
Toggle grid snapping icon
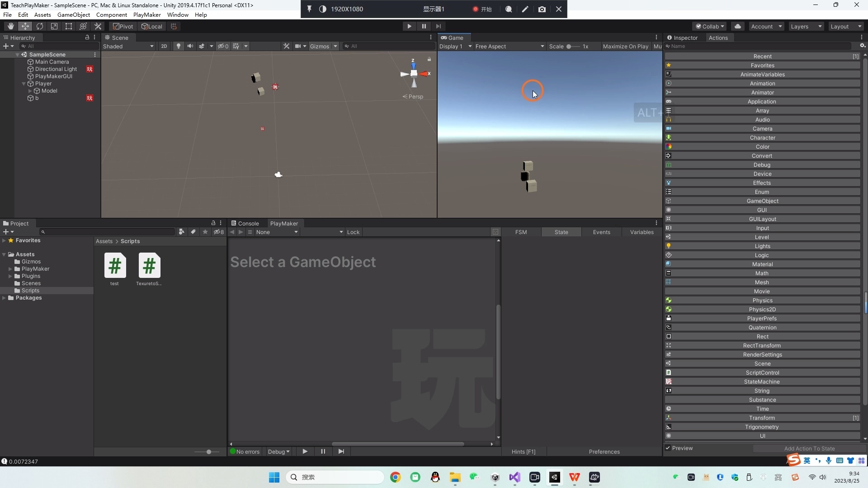[174, 26]
